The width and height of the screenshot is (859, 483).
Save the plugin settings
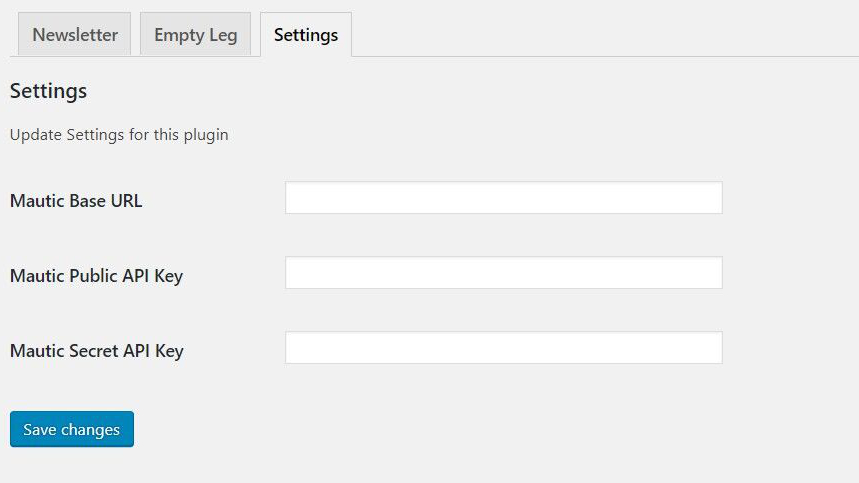[72, 429]
